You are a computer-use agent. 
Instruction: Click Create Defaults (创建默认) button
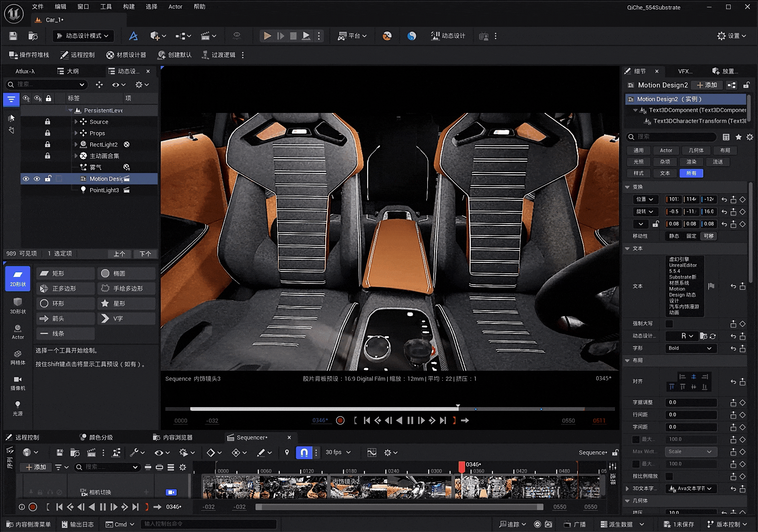174,55
